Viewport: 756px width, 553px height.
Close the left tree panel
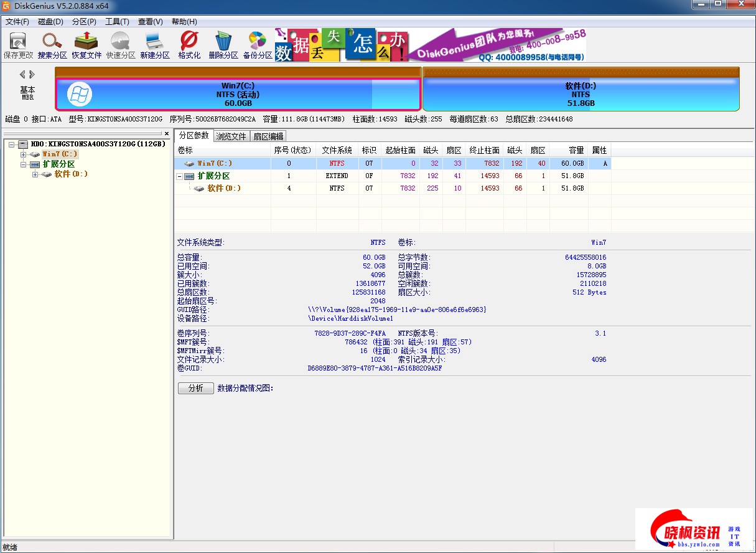point(167,133)
